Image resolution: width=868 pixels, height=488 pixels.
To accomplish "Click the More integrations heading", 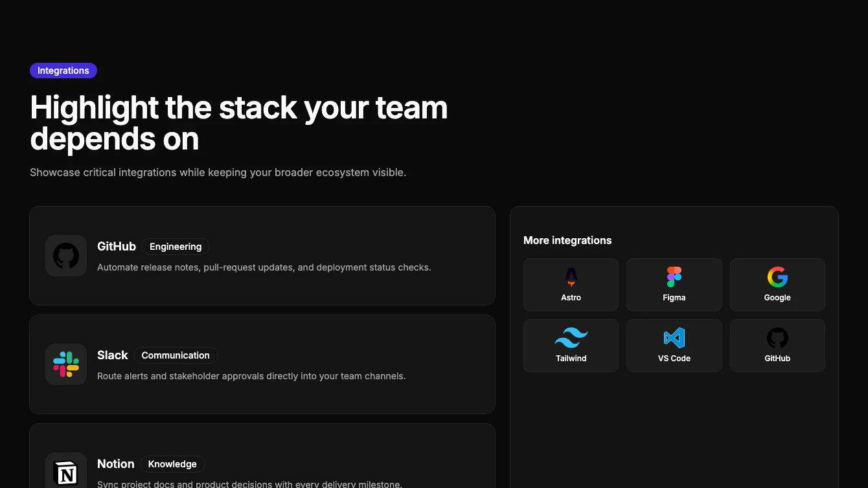I will [567, 240].
